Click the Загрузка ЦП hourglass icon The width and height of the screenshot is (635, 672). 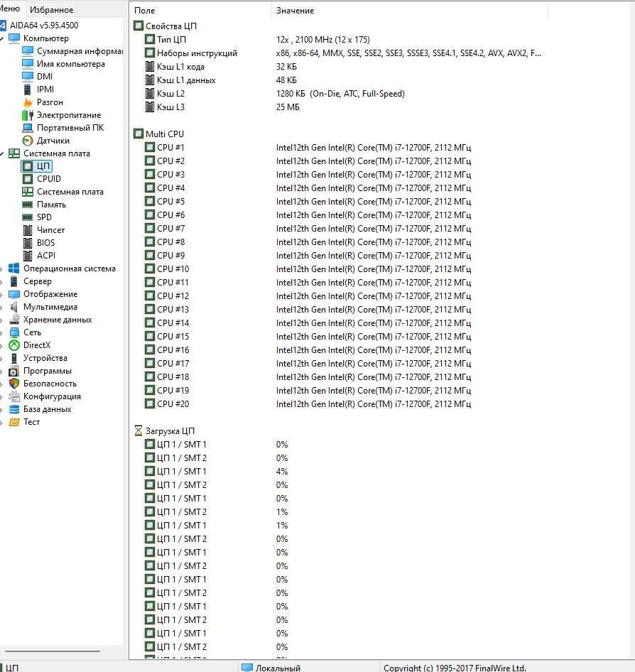point(139,430)
